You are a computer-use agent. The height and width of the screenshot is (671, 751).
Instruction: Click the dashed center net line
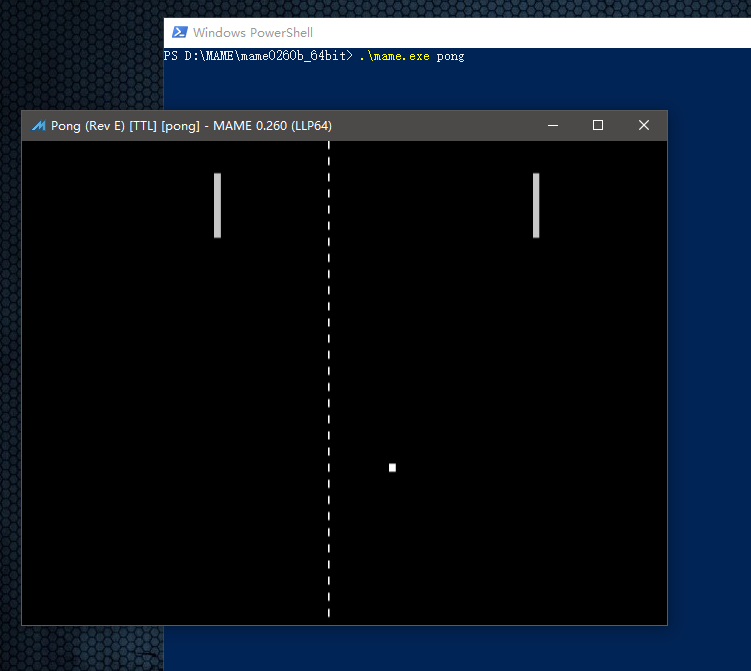click(329, 379)
